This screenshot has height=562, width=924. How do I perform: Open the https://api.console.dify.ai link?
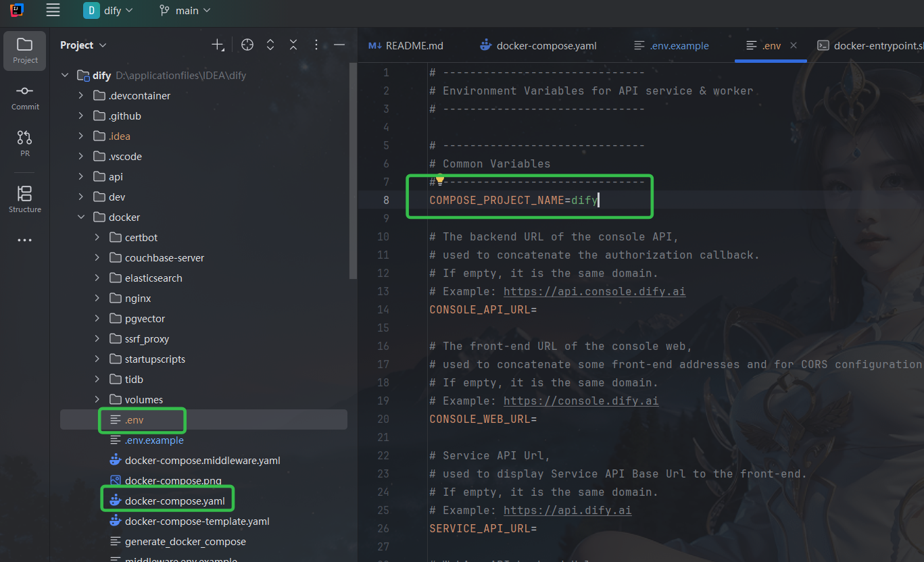coord(594,291)
